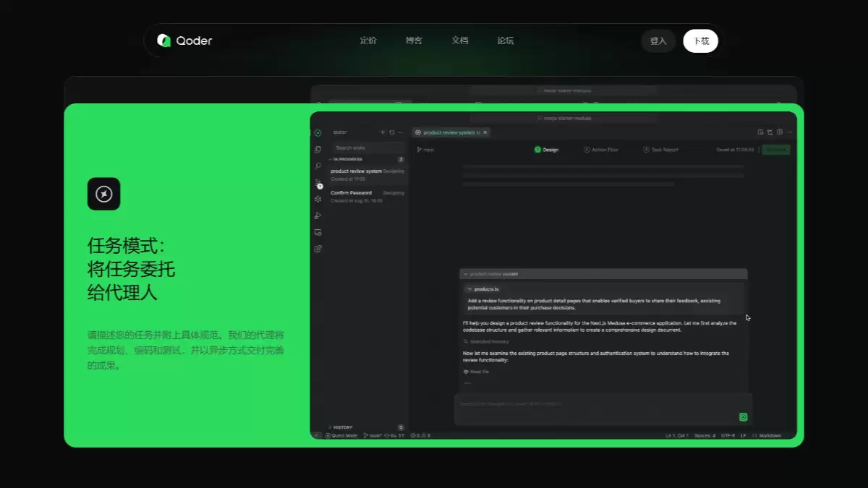Open the Explorer files icon in the sidebar
This screenshot has width=868, height=488.
pyautogui.click(x=318, y=150)
